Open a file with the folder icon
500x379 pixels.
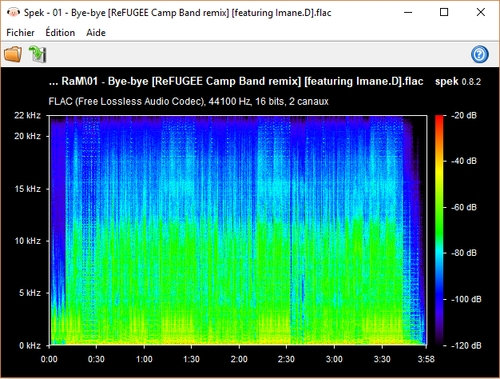[x=13, y=54]
